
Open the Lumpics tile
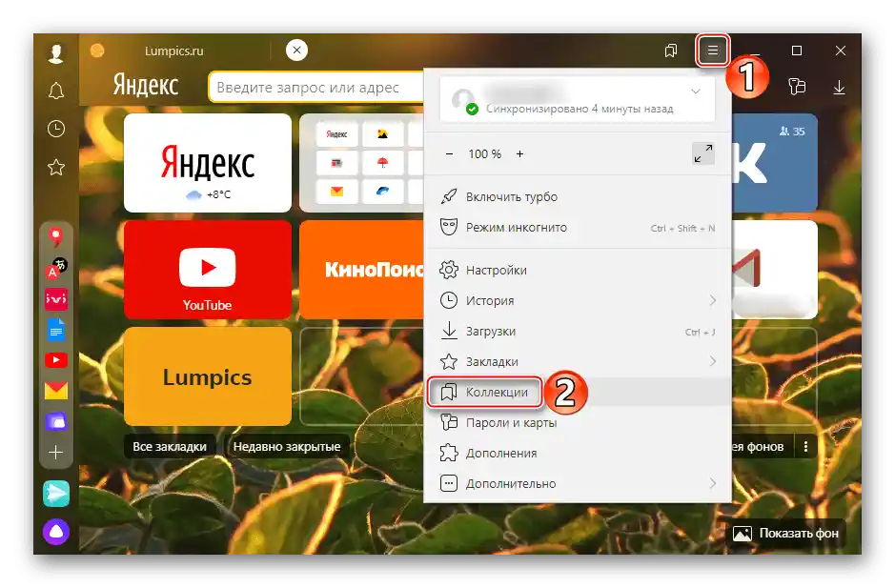[x=208, y=376]
